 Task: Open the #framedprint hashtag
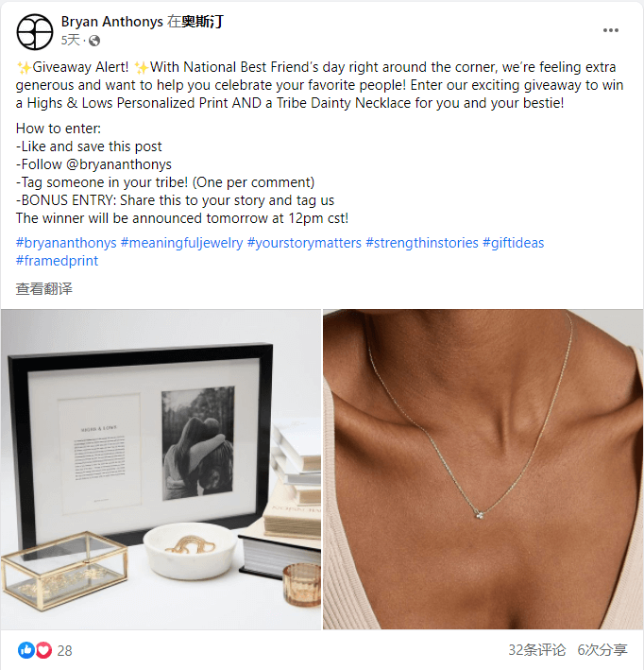pyautogui.click(x=57, y=261)
